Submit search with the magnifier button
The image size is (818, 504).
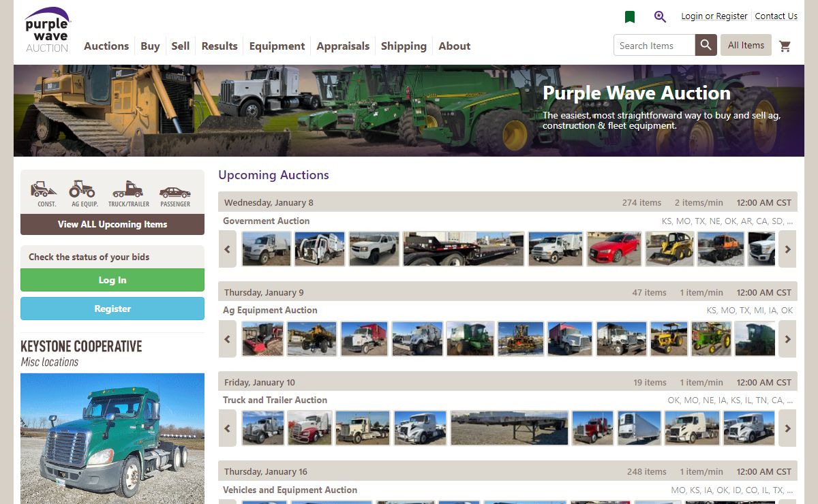coord(706,46)
